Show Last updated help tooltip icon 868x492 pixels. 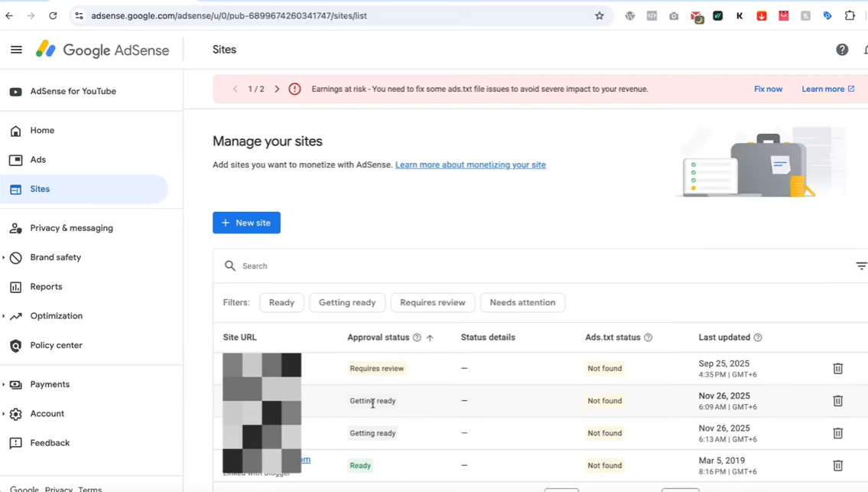[758, 337]
